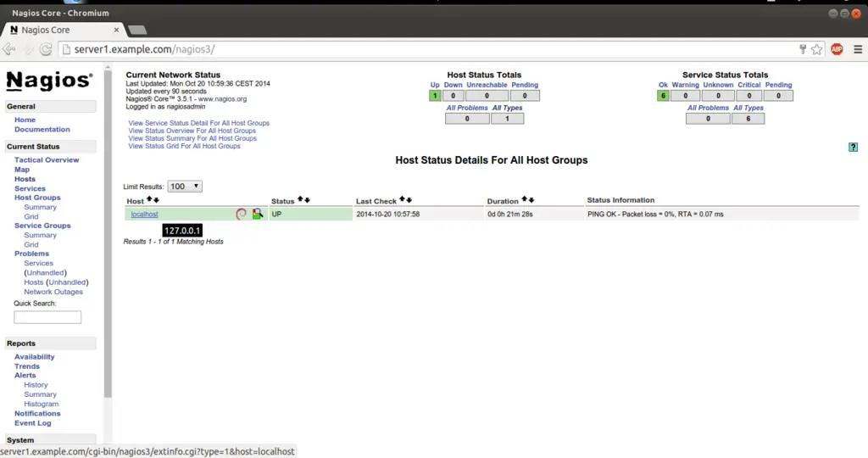View Status Overview For All Host Groups
The width and height of the screenshot is (868, 458).
[192, 131]
